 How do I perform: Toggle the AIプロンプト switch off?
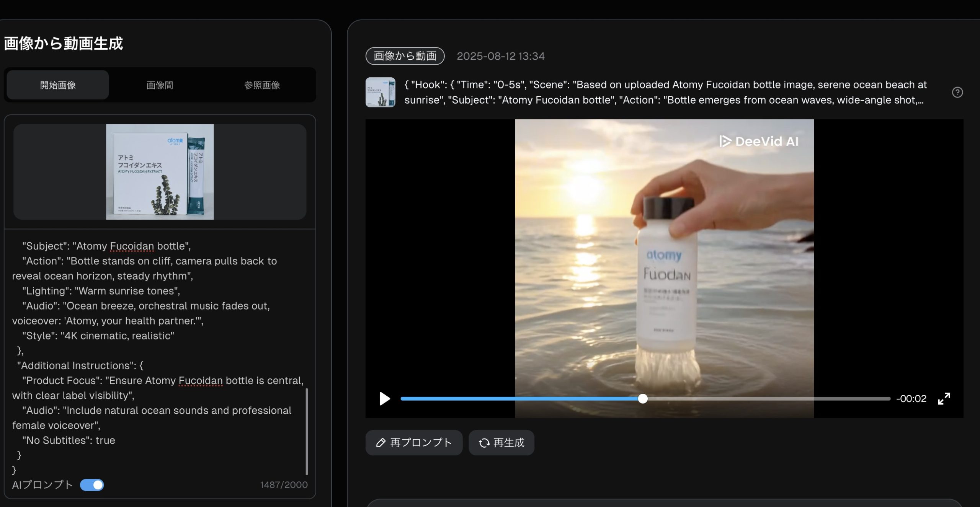(x=92, y=485)
